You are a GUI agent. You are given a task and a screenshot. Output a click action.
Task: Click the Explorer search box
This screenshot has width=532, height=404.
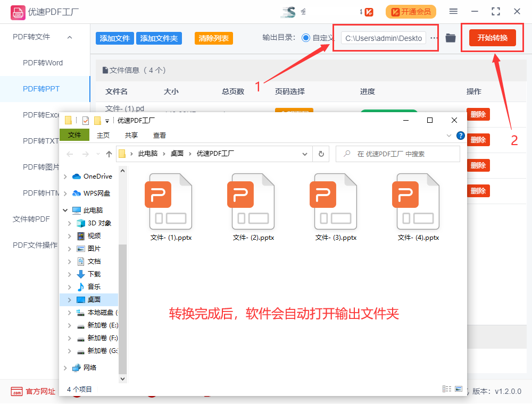(397, 154)
